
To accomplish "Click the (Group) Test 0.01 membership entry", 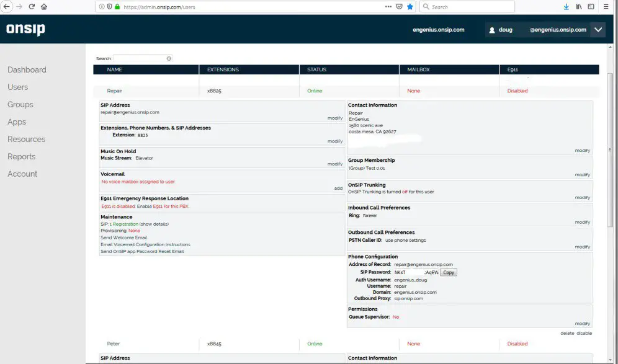I will tap(367, 168).
